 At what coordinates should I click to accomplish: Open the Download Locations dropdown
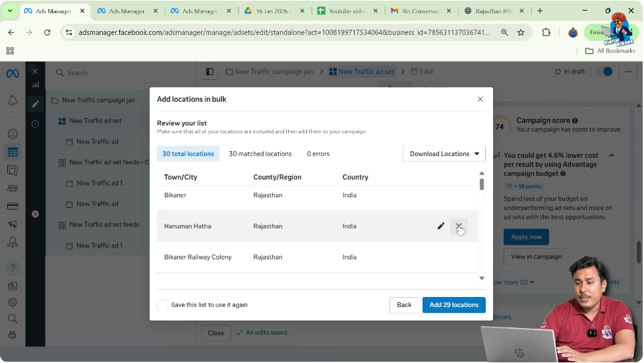[444, 154]
